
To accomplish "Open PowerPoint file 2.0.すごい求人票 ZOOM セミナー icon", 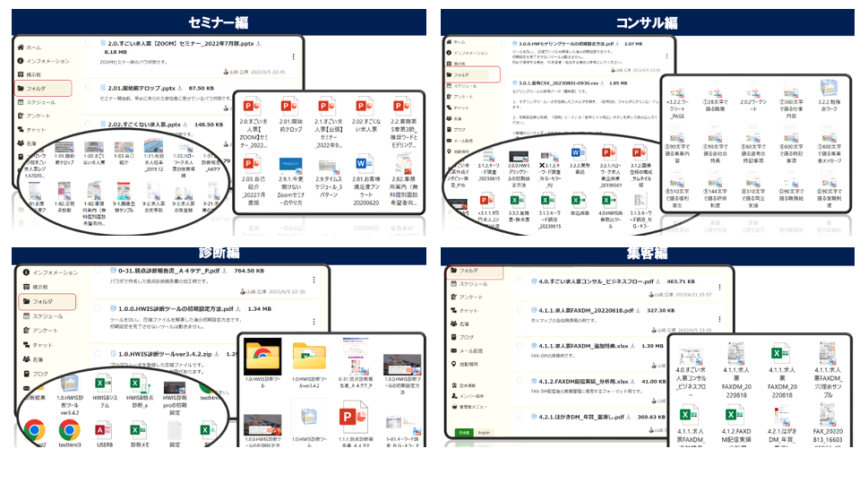I will [x=253, y=106].
